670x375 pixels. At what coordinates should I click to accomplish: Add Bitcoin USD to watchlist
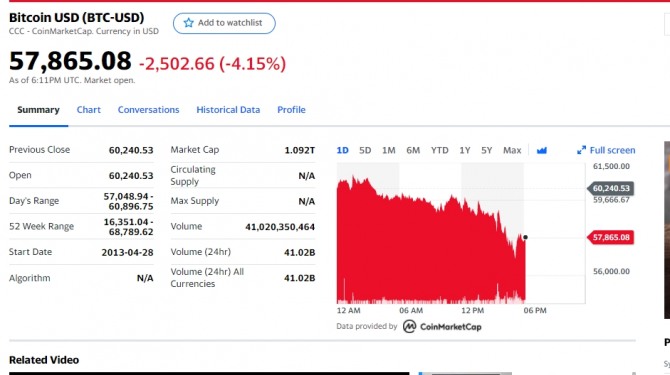224,23
